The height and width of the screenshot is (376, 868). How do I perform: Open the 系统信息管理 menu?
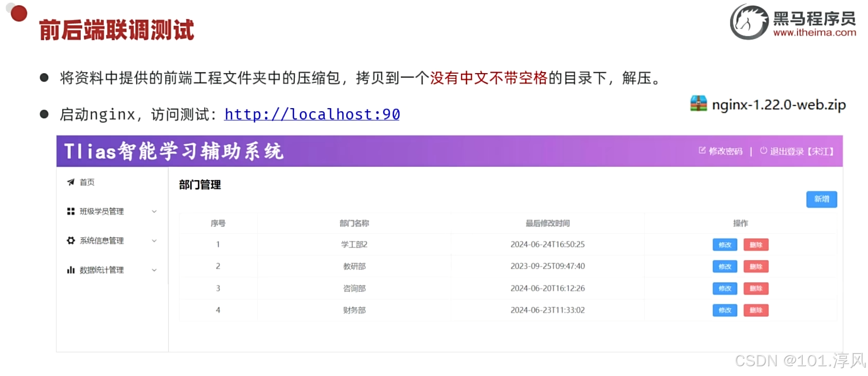pos(101,241)
